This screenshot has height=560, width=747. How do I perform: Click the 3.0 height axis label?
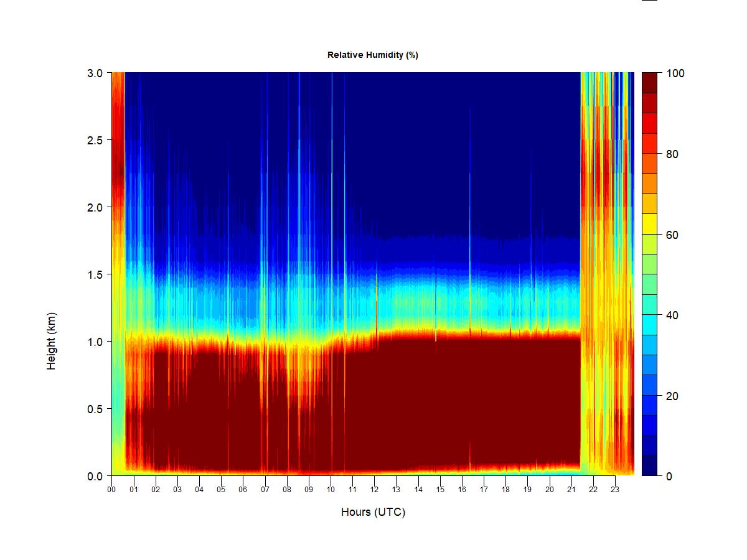click(x=95, y=73)
